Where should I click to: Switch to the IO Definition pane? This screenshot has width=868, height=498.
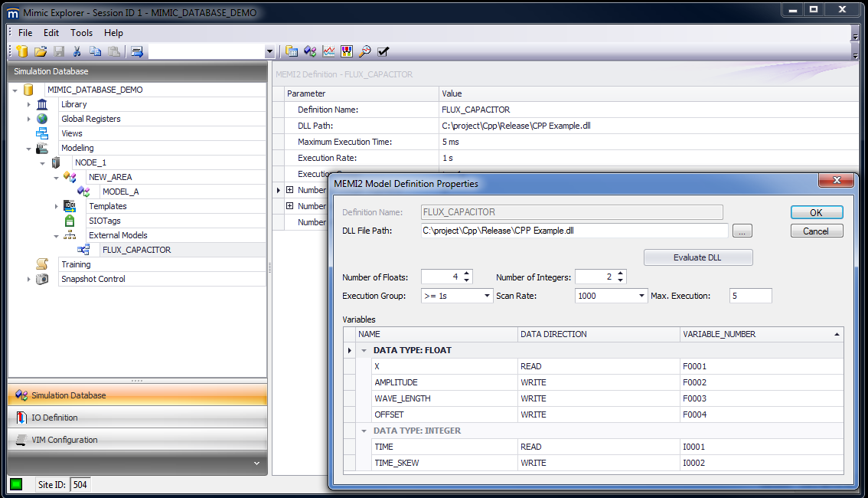pos(54,418)
